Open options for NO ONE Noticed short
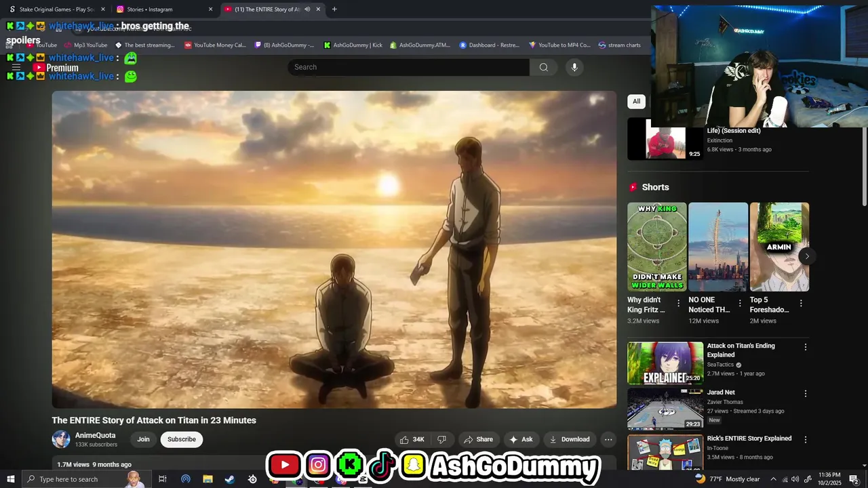The height and width of the screenshot is (488, 868). point(740,304)
